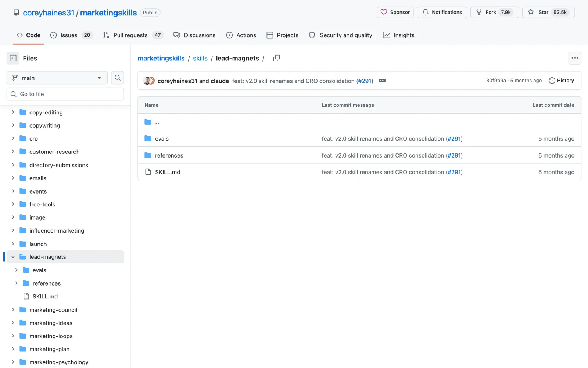Viewport: 588px width, 368px height.
Task: Open the references folder icon in file list
Action: click(x=148, y=155)
